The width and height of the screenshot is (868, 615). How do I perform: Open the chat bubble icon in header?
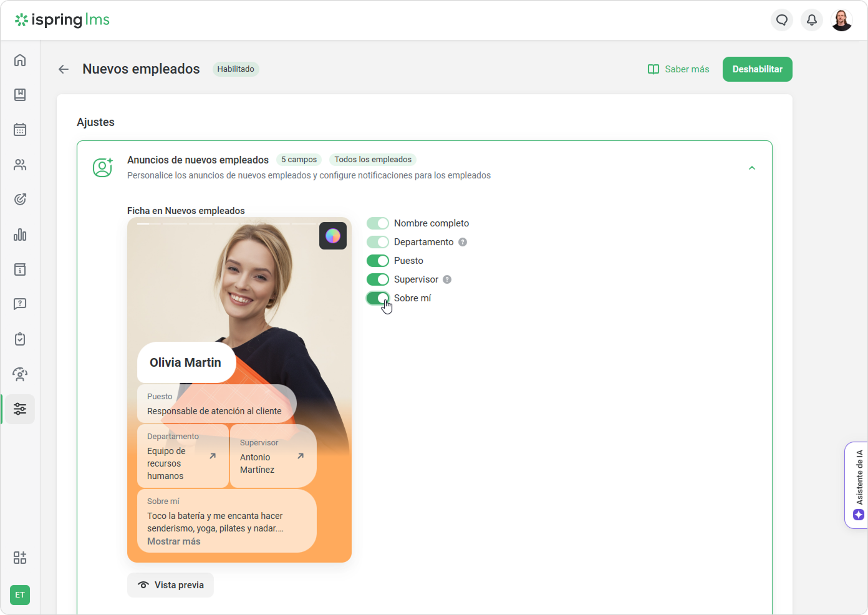tap(781, 20)
